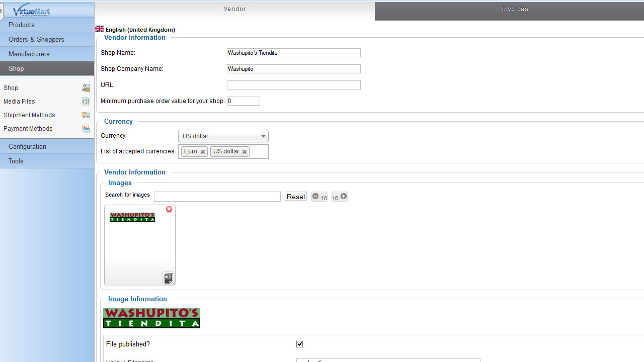
Task: Click the Media Files sidebar icon
Action: (86, 102)
